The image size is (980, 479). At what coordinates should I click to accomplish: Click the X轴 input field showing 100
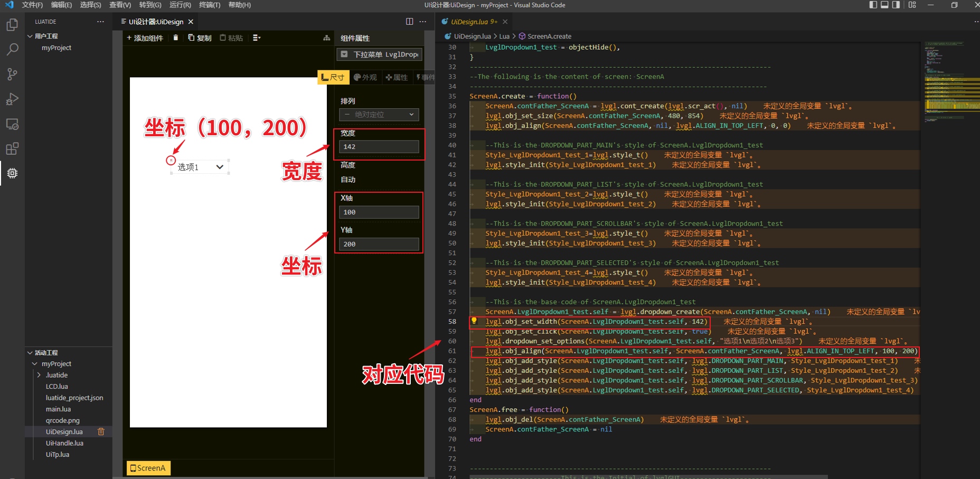379,212
